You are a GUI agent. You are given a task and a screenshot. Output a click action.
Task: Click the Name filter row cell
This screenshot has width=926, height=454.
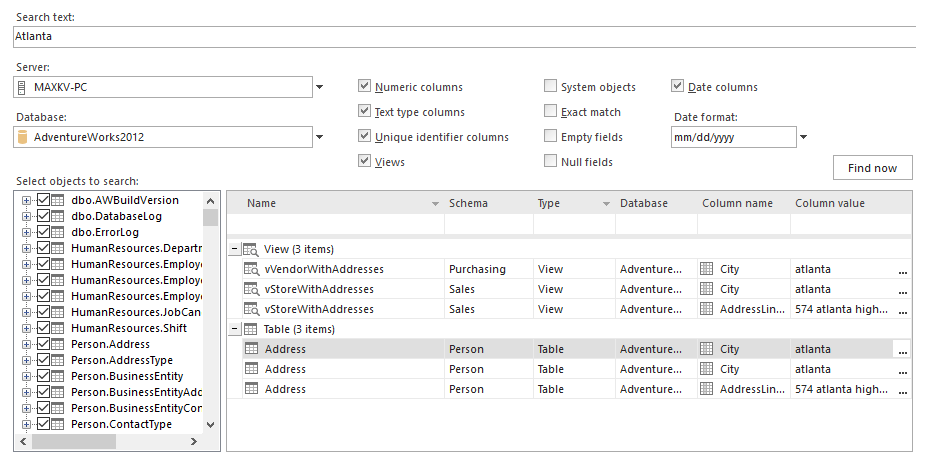pos(335,224)
